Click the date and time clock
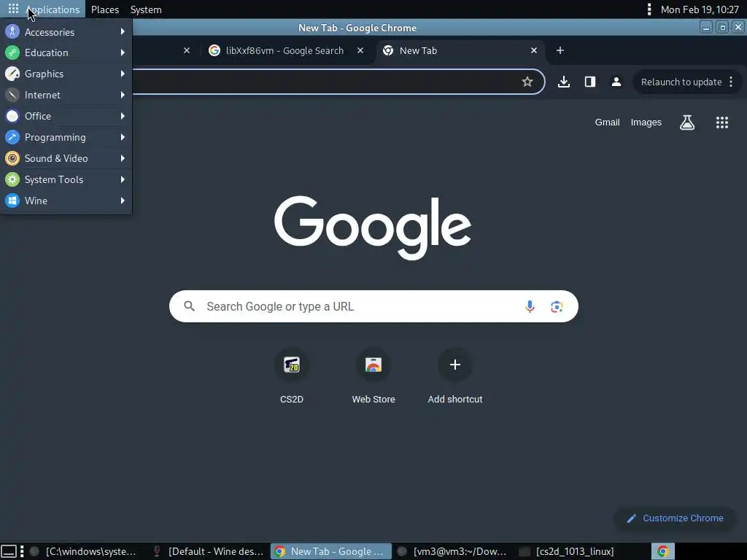The height and width of the screenshot is (560, 747). tap(700, 9)
